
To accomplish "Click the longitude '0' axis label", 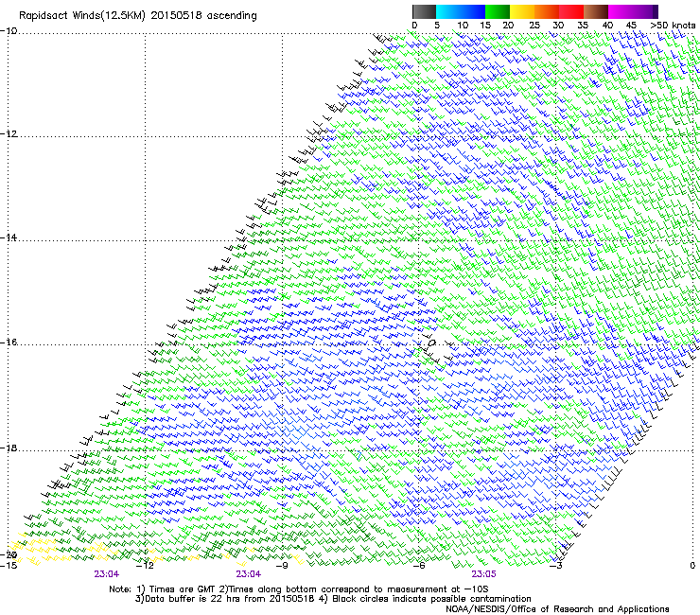I will [692, 566].
